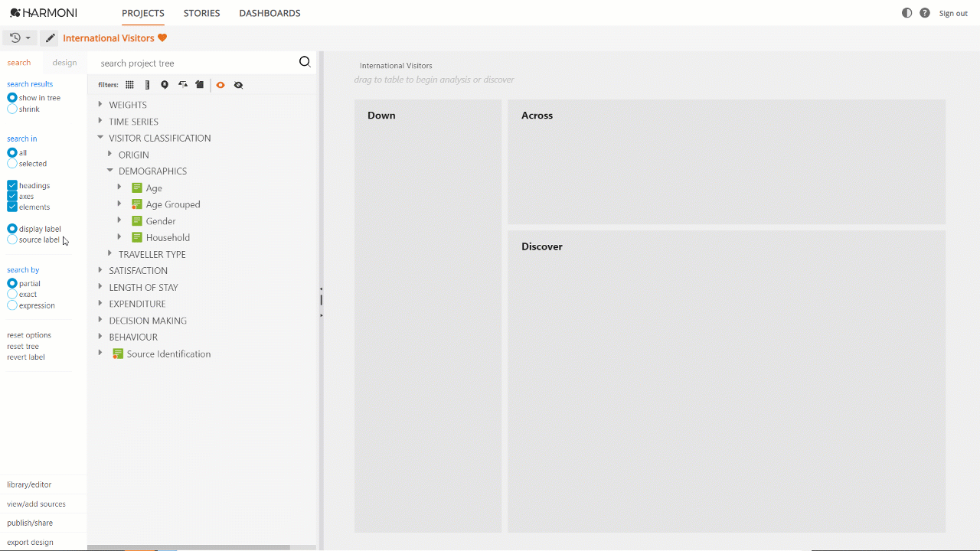Screen dimensions: 980x551
Task: Click the balance scale filter icon
Action: [182, 85]
